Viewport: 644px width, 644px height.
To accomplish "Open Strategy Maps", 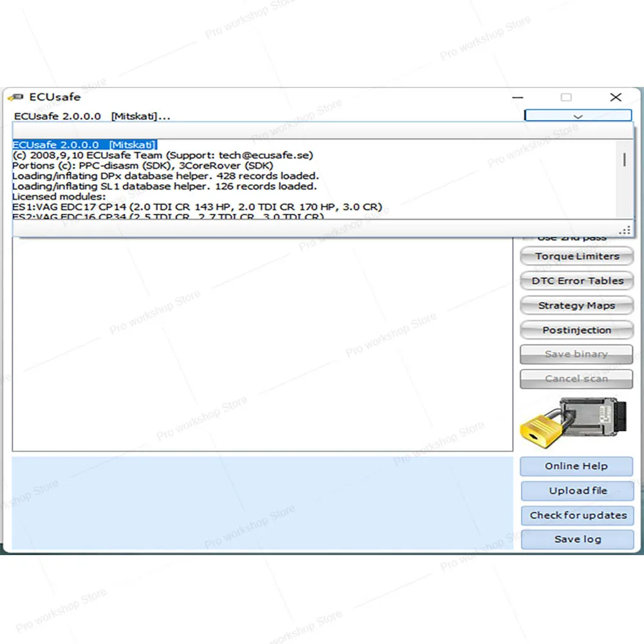I will (576, 305).
